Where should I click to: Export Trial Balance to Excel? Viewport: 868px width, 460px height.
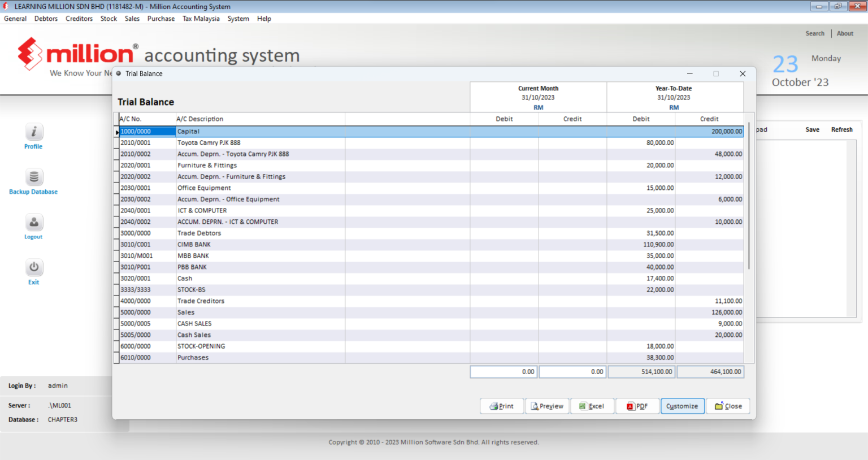pyautogui.click(x=592, y=406)
